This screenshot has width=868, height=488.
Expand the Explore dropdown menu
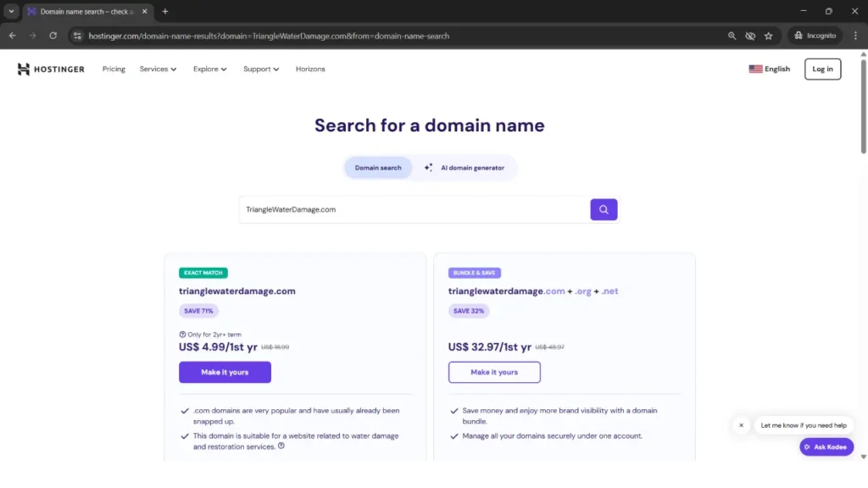[210, 69]
